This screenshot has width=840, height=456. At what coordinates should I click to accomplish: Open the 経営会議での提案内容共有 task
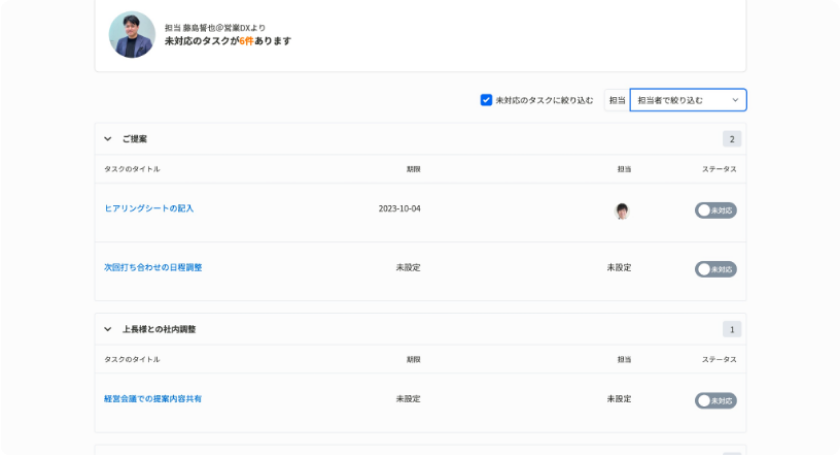click(x=153, y=399)
